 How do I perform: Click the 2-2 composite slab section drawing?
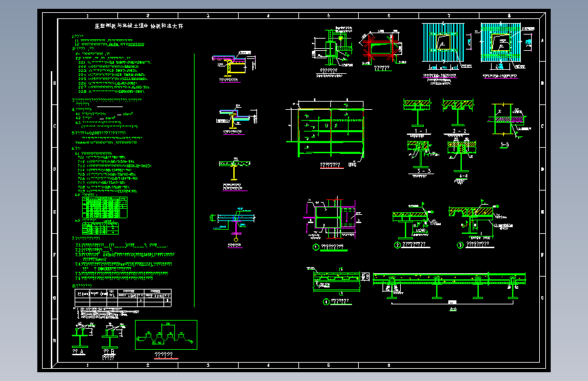458,112
